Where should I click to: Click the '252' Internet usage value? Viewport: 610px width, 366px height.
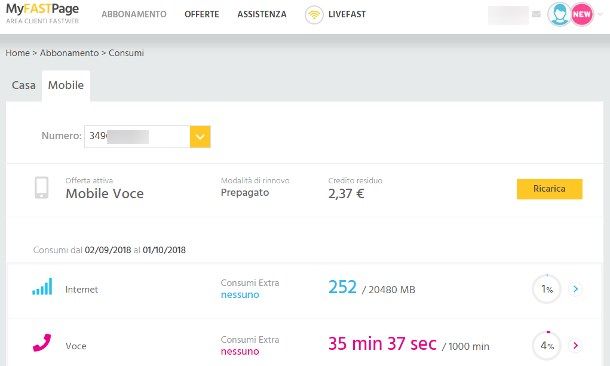[342, 287]
